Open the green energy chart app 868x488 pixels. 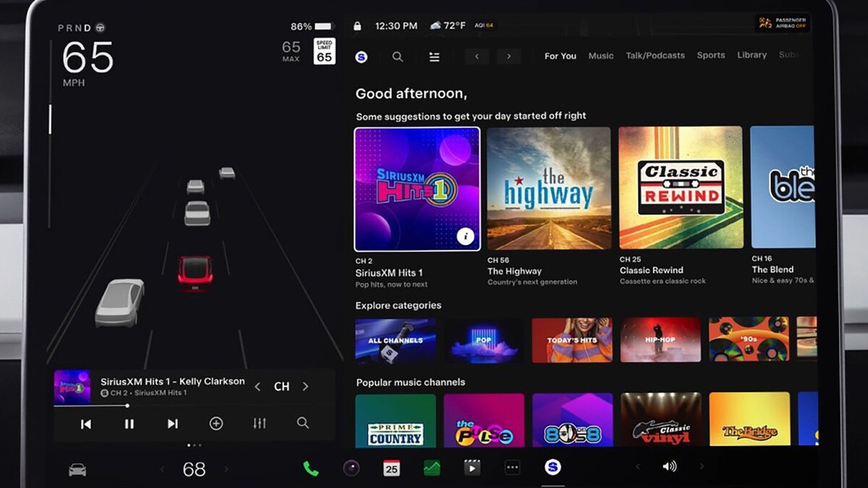point(432,468)
